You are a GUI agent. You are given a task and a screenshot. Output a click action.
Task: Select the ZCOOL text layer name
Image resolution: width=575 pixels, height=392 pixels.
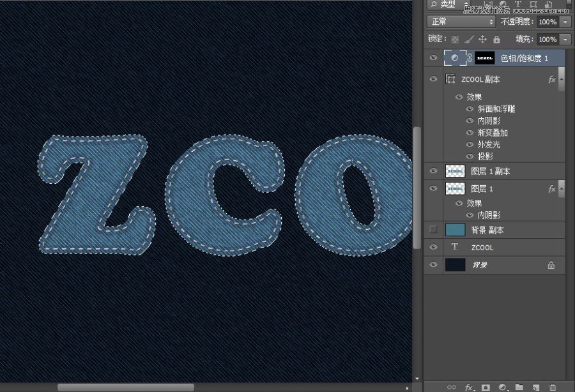click(x=482, y=248)
